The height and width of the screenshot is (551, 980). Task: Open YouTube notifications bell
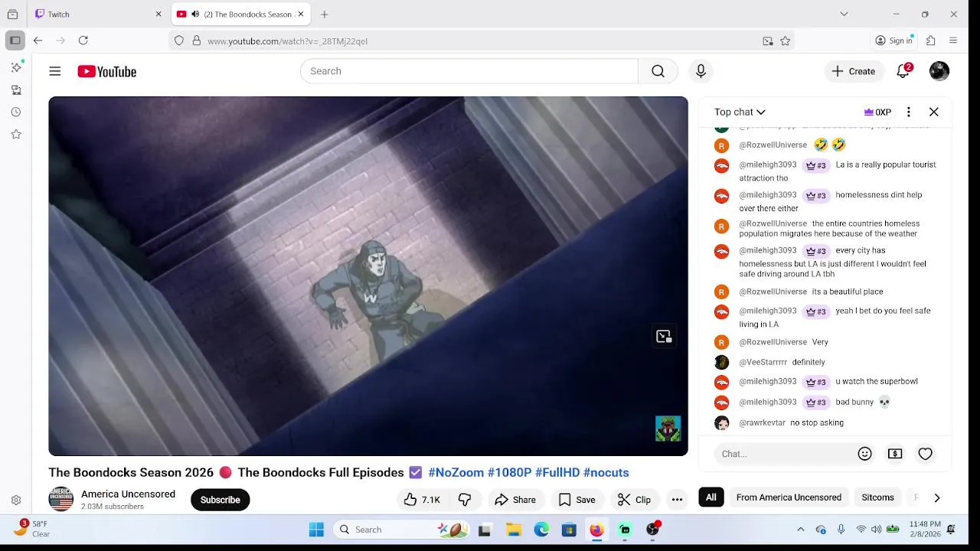tap(903, 71)
